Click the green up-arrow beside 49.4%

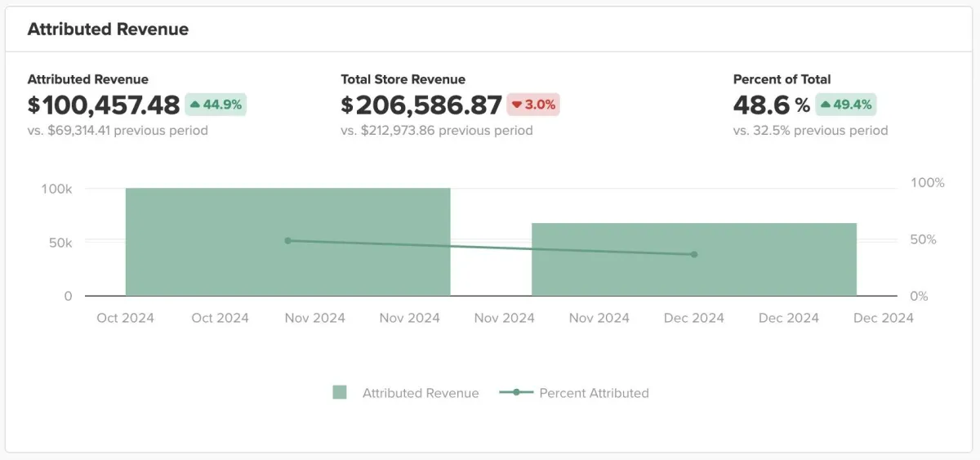[x=825, y=105]
